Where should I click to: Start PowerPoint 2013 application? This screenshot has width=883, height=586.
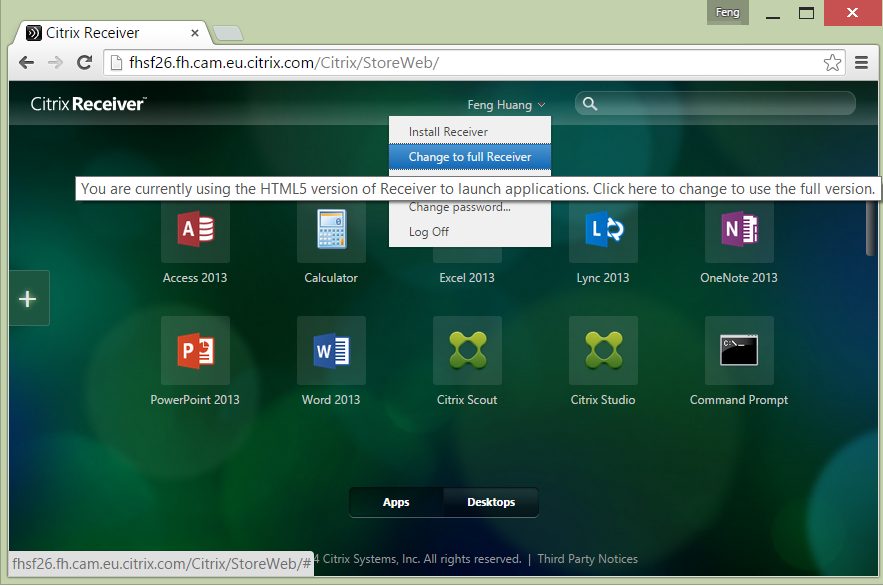[195, 351]
